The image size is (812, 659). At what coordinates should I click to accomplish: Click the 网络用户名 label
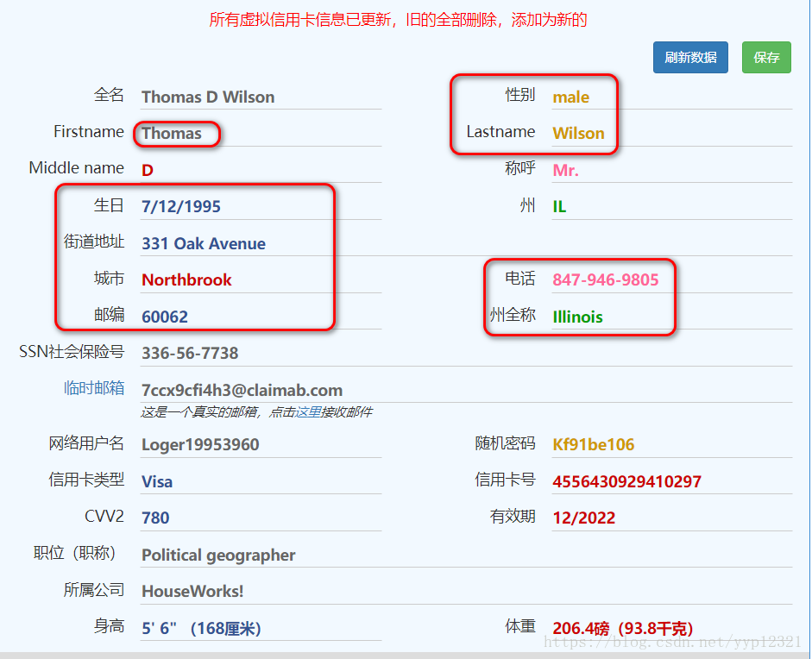[86, 443]
